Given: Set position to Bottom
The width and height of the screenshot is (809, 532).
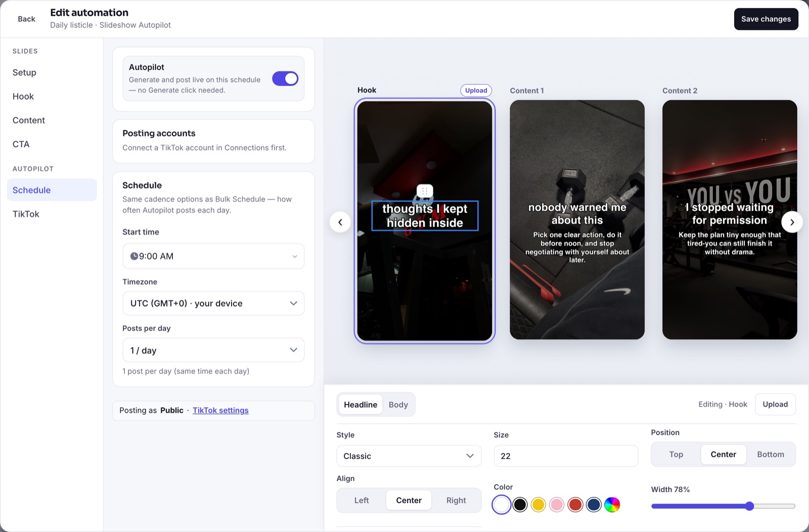Looking at the screenshot, I should [771, 455].
